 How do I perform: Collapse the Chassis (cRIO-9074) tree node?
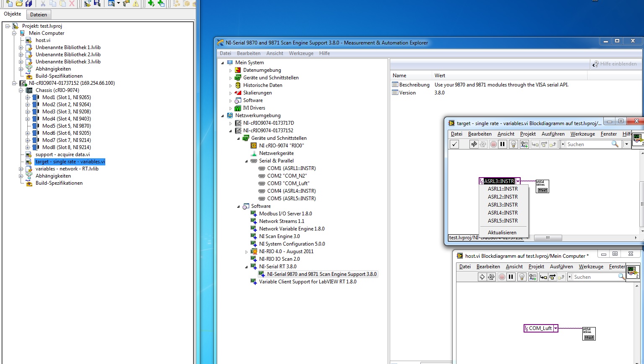tap(21, 90)
